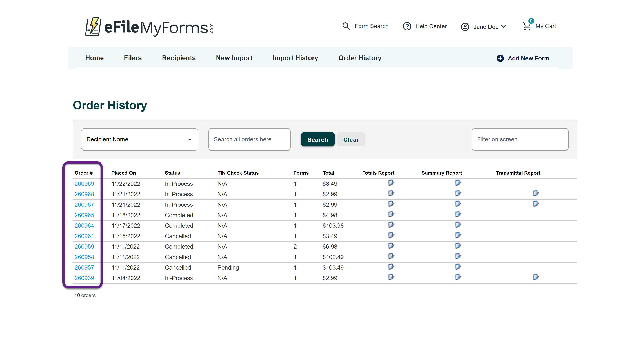Click the eFileMyForms logo
The height and width of the screenshot is (348, 644).
click(x=149, y=27)
